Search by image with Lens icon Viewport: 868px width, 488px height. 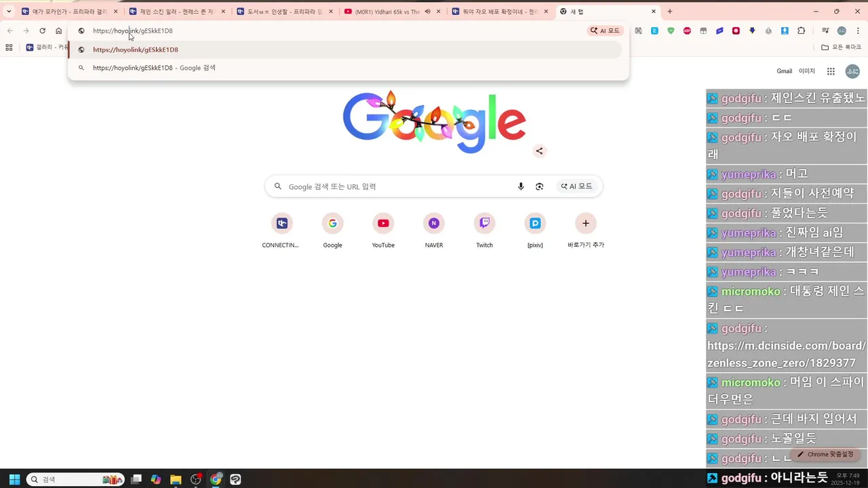539,186
